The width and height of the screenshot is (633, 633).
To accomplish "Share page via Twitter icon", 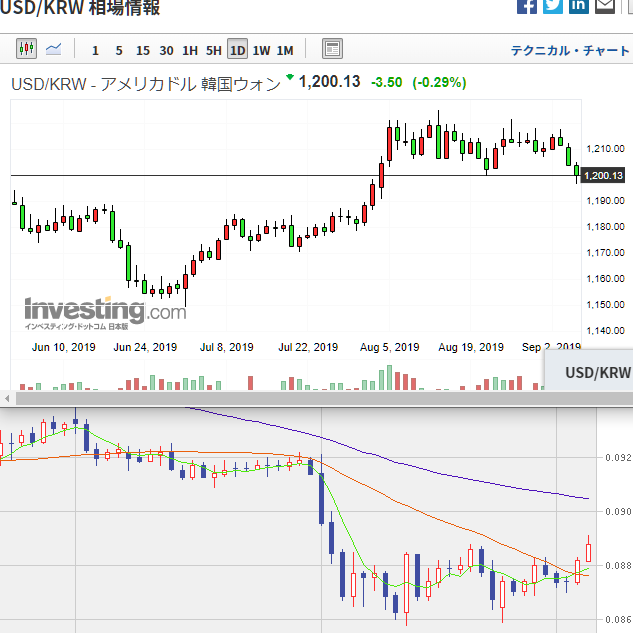I will point(553,6).
